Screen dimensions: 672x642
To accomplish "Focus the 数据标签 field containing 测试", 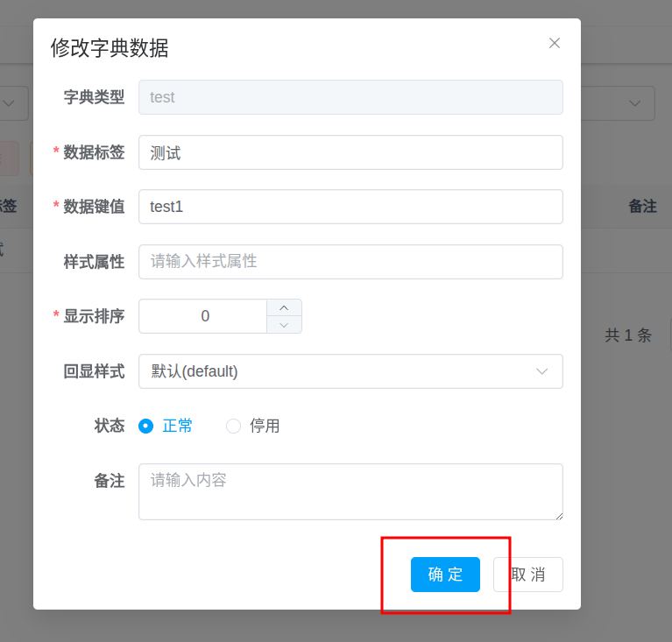I will pos(350,152).
